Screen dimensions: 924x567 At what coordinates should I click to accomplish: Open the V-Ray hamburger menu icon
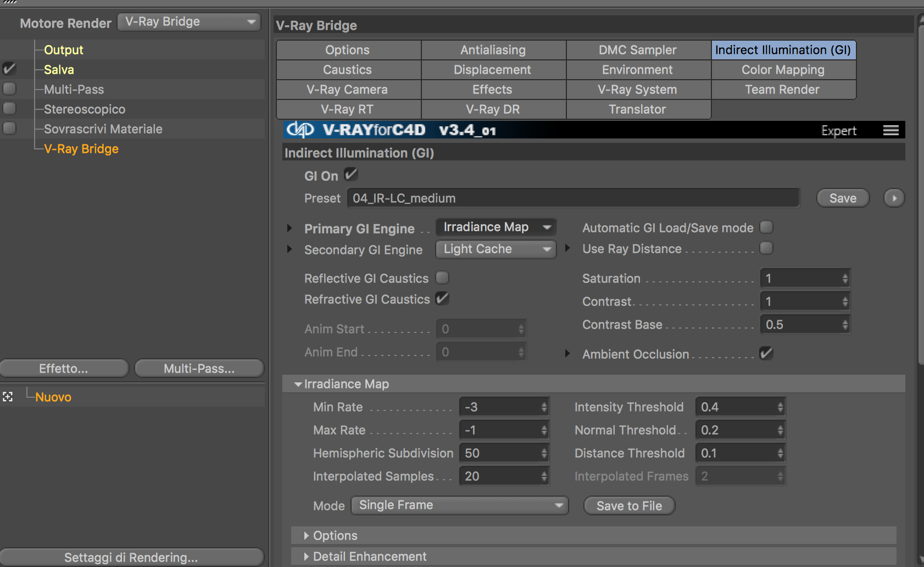890,130
